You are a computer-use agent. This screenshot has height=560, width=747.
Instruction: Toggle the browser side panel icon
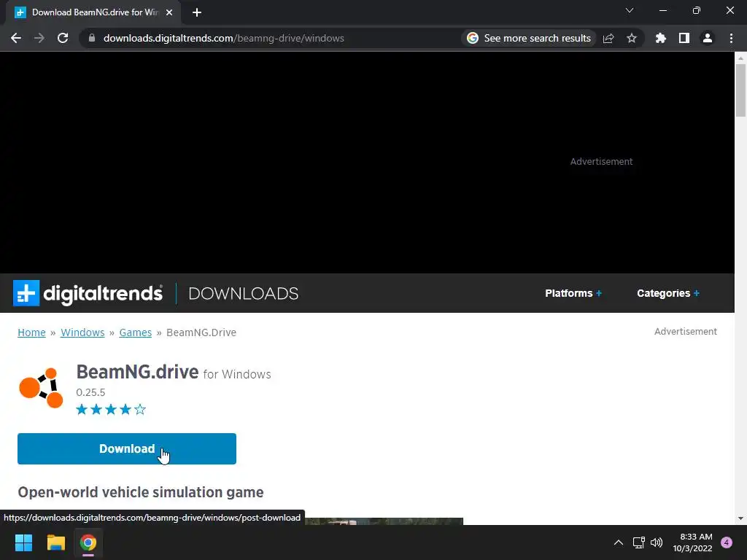click(684, 38)
